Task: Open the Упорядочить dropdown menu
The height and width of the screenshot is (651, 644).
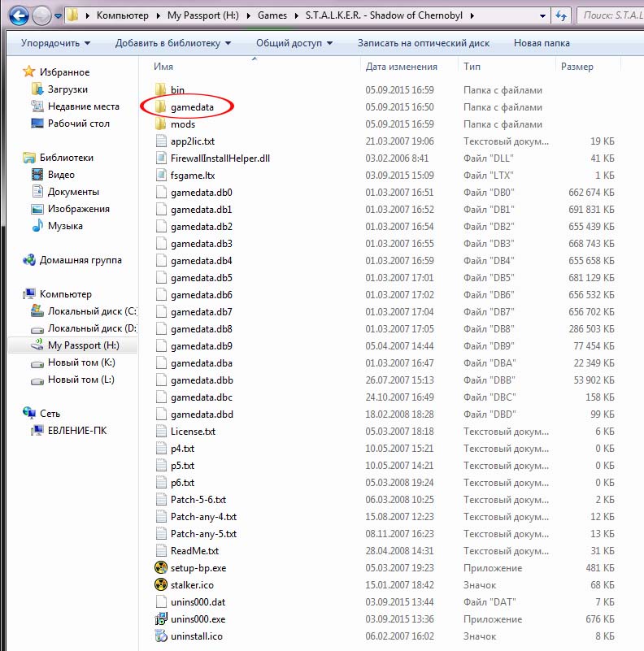Action: click(x=55, y=43)
